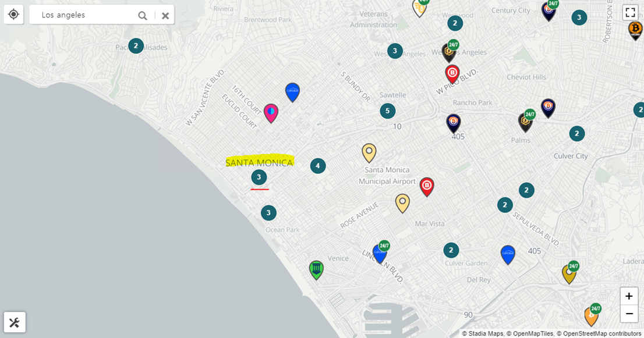Select the red B pin above W Pico Blvd
644x338 pixels.
(452, 74)
